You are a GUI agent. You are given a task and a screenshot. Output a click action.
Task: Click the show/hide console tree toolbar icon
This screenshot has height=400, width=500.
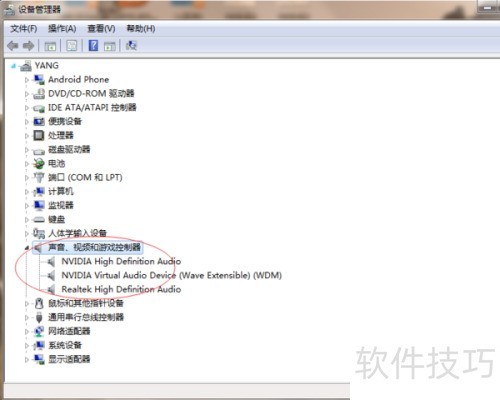pos(50,46)
